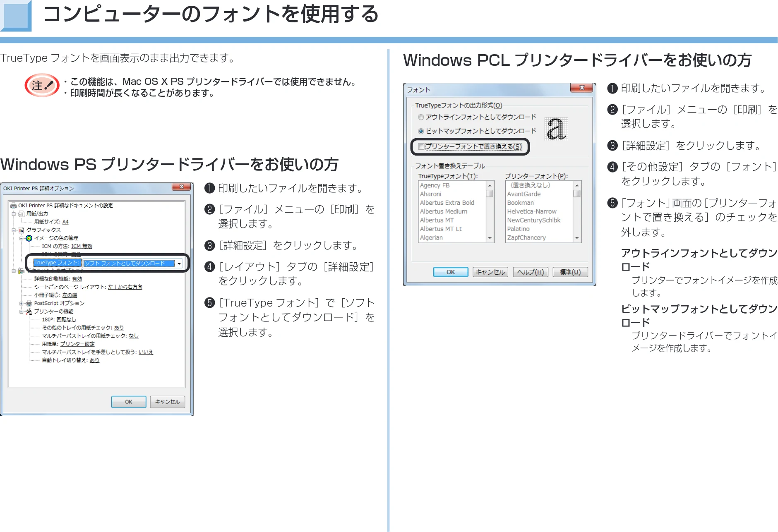The image size is (778, 532).
Task: Click the 標準(U) button
Action: tap(570, 272)
